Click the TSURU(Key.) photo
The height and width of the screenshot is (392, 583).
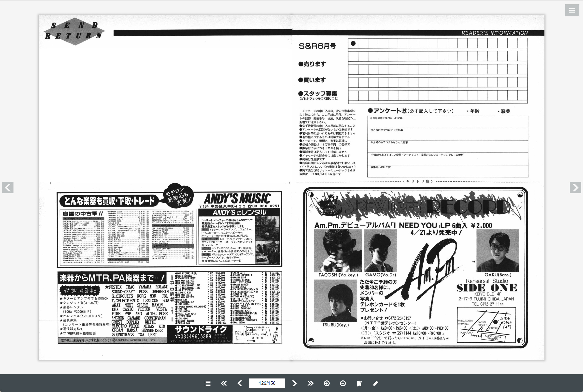(335, 301)
